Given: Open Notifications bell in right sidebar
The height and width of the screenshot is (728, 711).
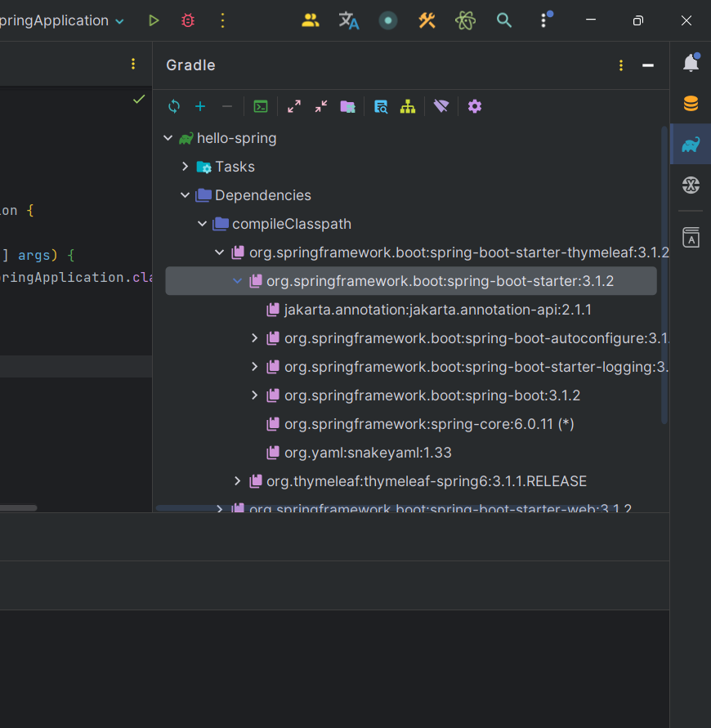Looking at the screenshot, I should tap(691, 63).
